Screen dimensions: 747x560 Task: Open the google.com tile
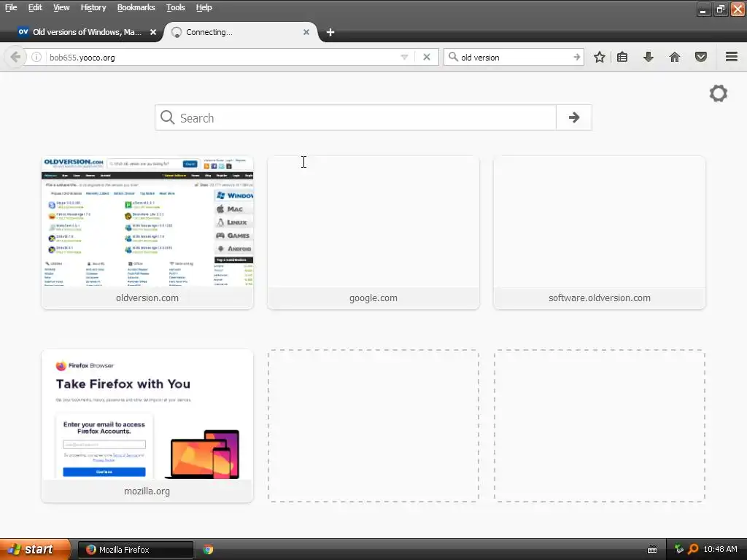[x=373, y=233]
